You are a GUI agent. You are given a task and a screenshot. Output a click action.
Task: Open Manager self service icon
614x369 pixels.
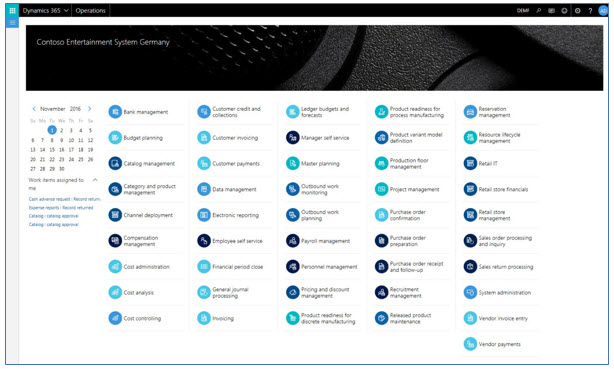(x=293, y=137)
